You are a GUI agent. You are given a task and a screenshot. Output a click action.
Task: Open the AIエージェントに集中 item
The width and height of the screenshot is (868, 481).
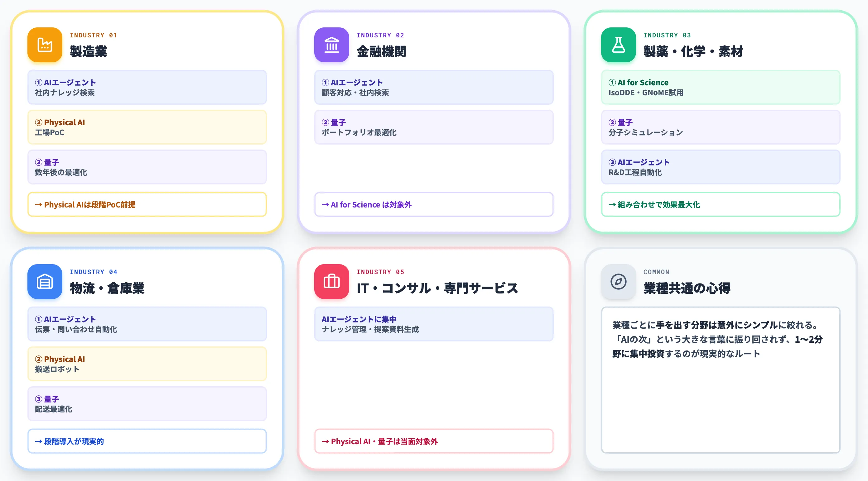434,324
